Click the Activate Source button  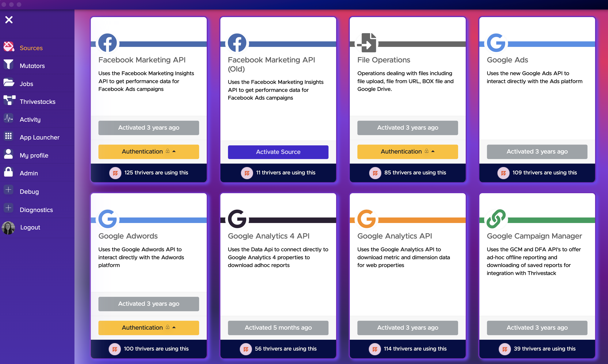(278, 152)
